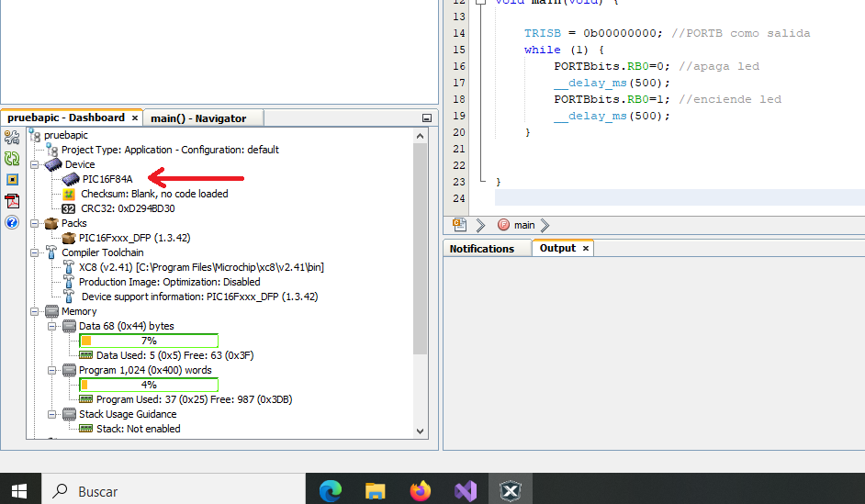
Task: Click the Compiler Toolchain wrench icon
Action: tap(51, 252)
